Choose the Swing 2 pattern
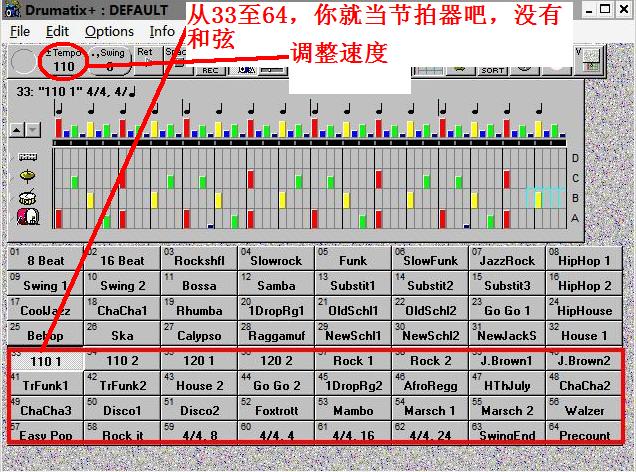 coord(122,283)
